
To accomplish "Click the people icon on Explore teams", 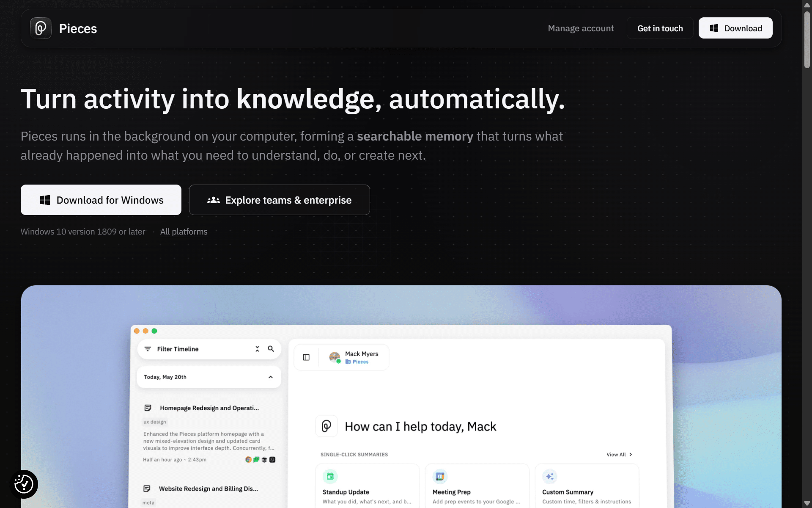I will pyautogui.click(x=214, y=200).
